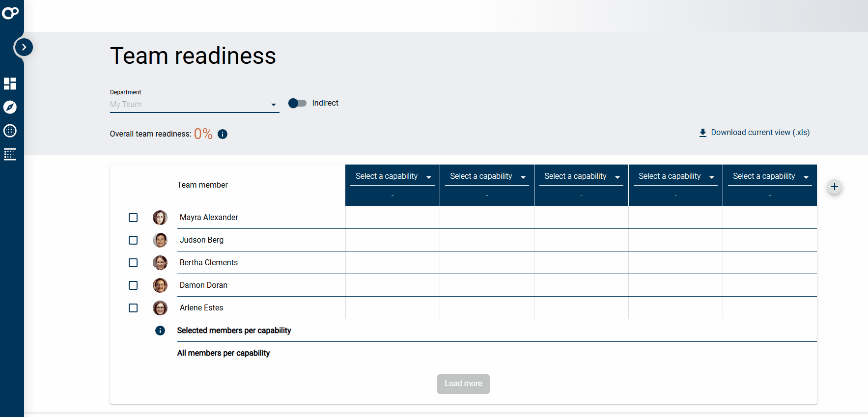868x417 pixels.
Task: Download current view as xls
Action: coord(754,133)
